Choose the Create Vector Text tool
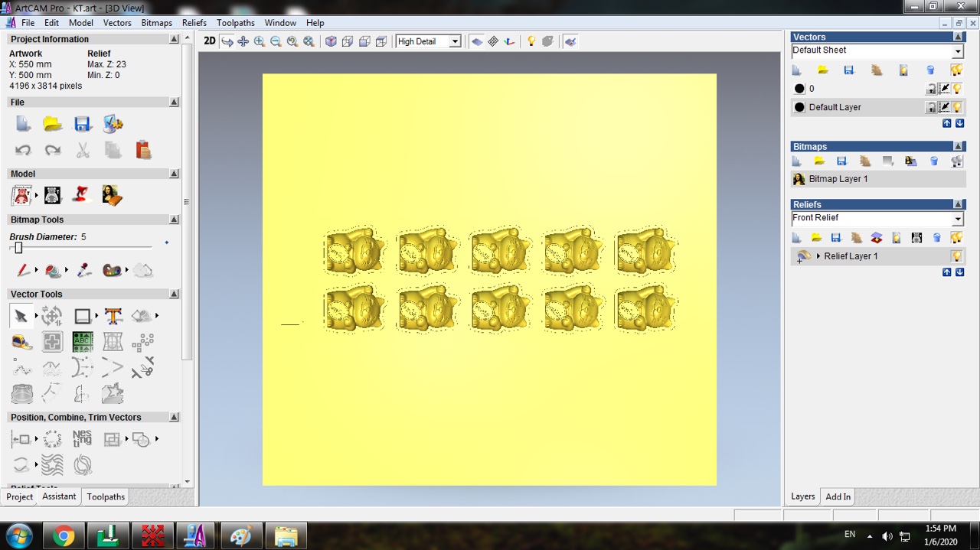The width and height of the screenshot is (980, 550). coord(113,315)
